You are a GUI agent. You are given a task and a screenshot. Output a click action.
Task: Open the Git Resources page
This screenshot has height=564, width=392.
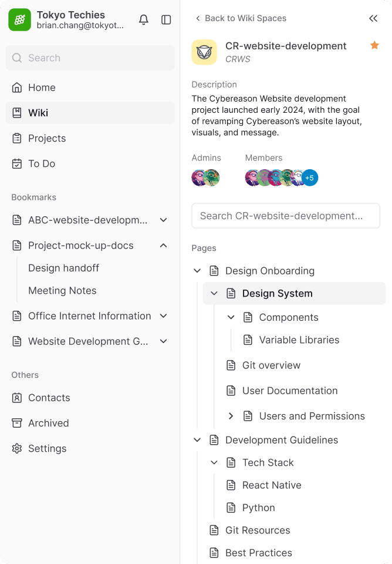click(x=258, y=530)
